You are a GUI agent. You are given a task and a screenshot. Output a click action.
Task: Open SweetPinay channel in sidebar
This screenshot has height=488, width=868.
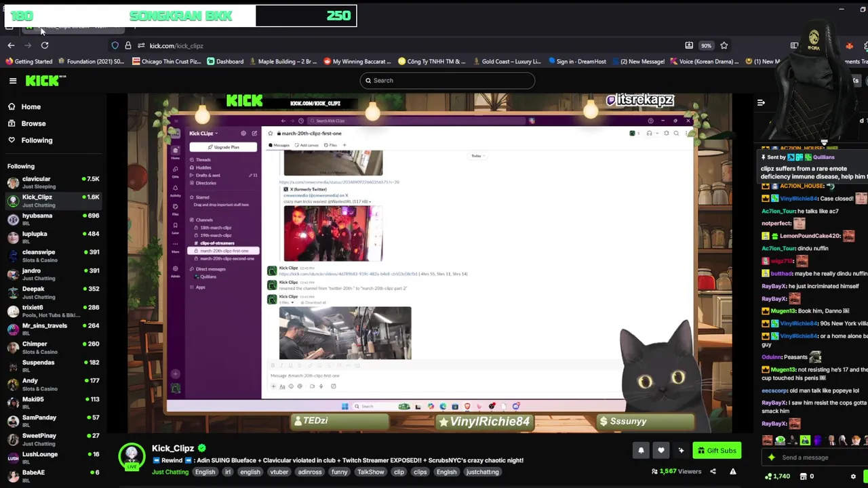pyautogui.click(x=53, y=440)
